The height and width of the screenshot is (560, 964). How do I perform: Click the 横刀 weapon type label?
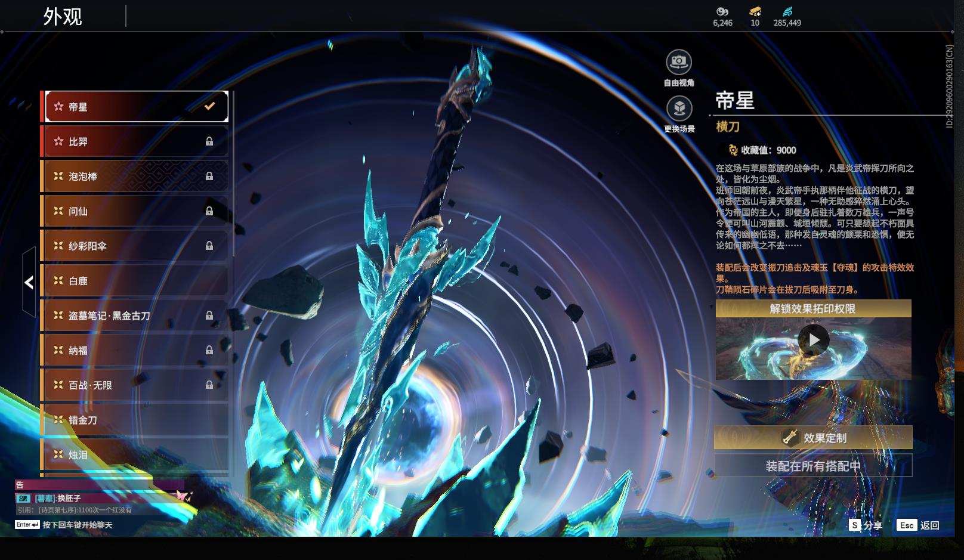tap(728, 126)
